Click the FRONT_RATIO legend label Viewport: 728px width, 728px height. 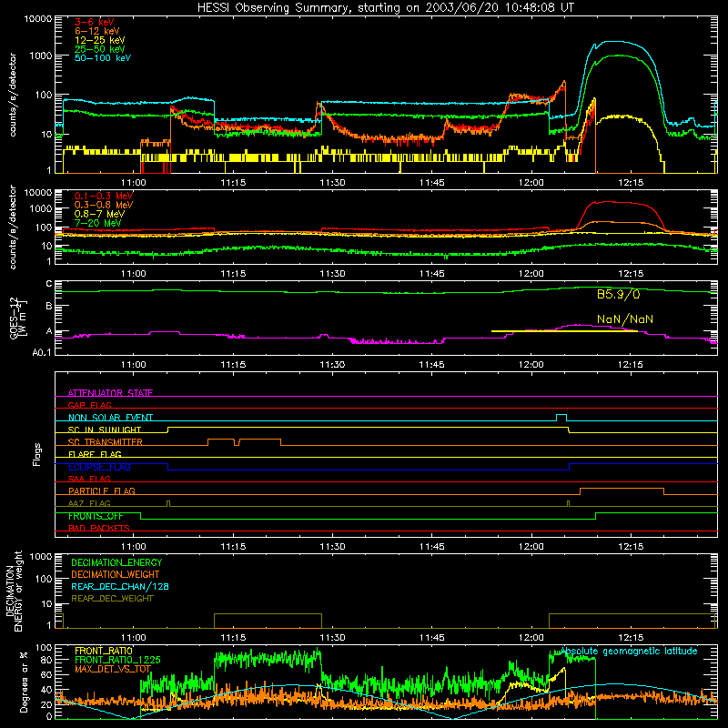point(103,651)
